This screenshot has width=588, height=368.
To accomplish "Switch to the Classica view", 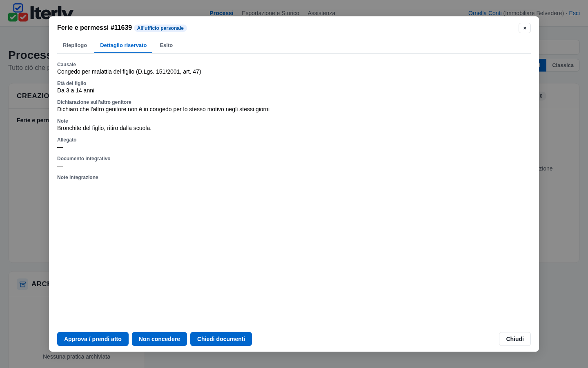I will click(x=563, y=65).
